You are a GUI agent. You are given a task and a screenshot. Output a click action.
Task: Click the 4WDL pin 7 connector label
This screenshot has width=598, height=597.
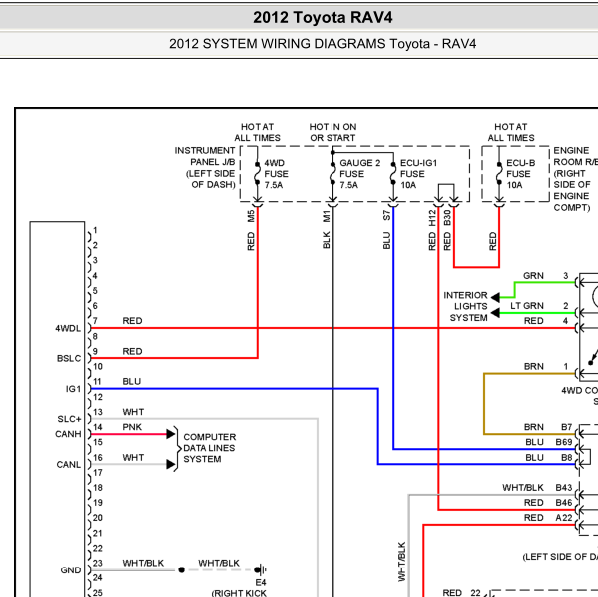pyautogui.click(x=68, y=328)
